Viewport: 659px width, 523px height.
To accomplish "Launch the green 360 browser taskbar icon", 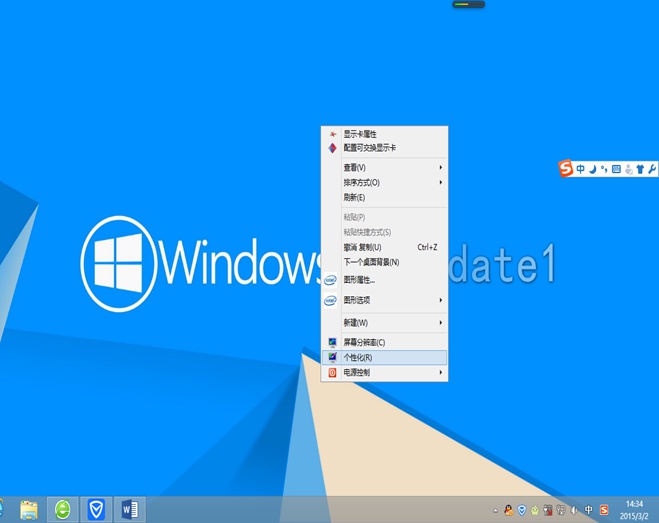I will pos(63,510).
